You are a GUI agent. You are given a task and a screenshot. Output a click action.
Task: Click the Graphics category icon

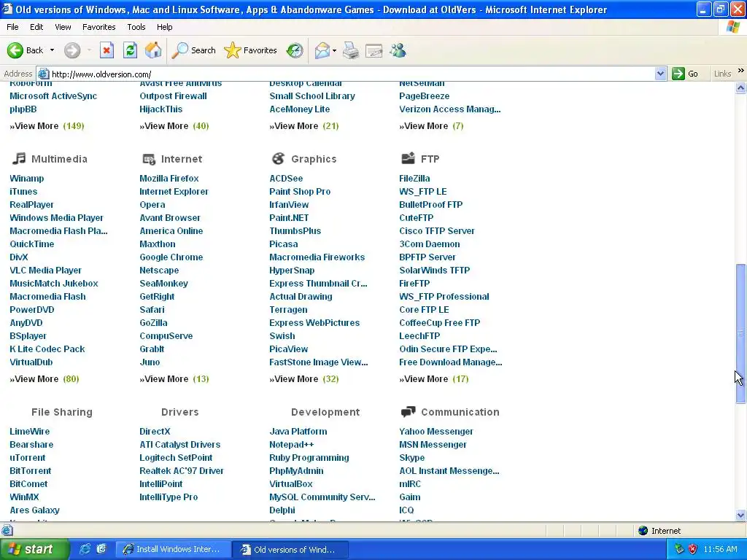(x=278, y=158)
